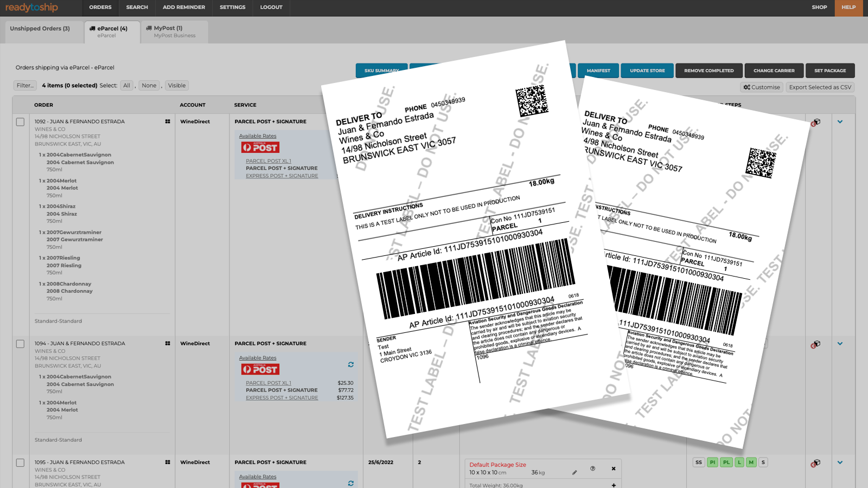Image resolution: width=868 pixels, height=488 pixels.
Task: Click the Set Package button
Action: tap(830, 70)
